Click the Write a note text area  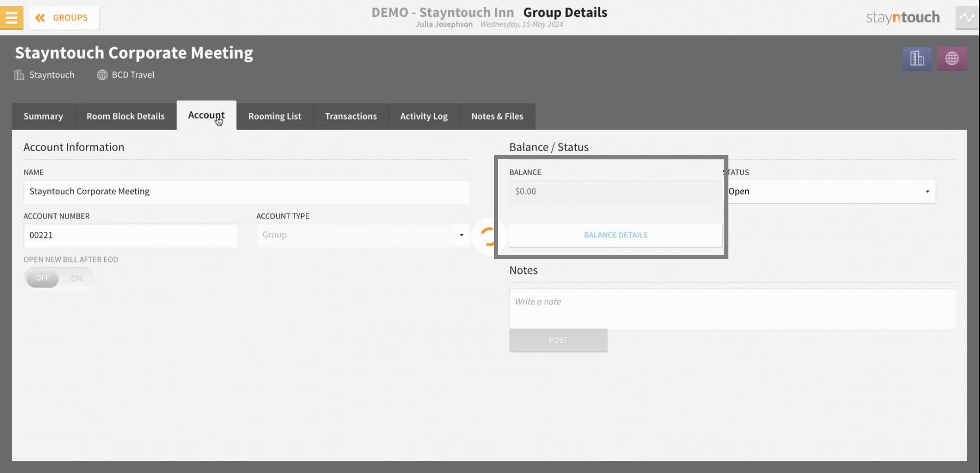(x=732, y=309)
